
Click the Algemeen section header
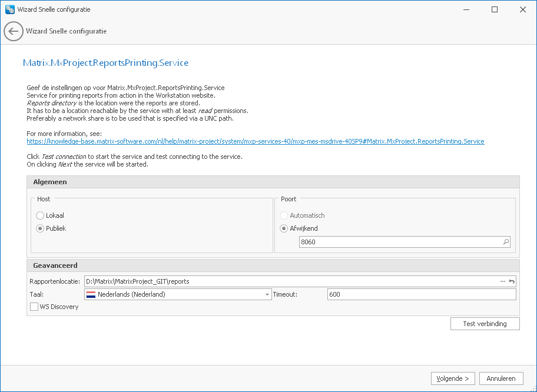273,182
